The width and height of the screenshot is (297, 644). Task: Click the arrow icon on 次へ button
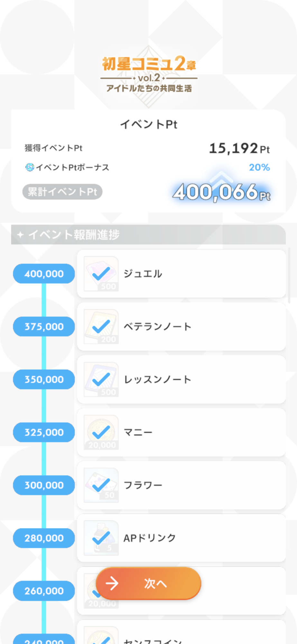[112, 583]
